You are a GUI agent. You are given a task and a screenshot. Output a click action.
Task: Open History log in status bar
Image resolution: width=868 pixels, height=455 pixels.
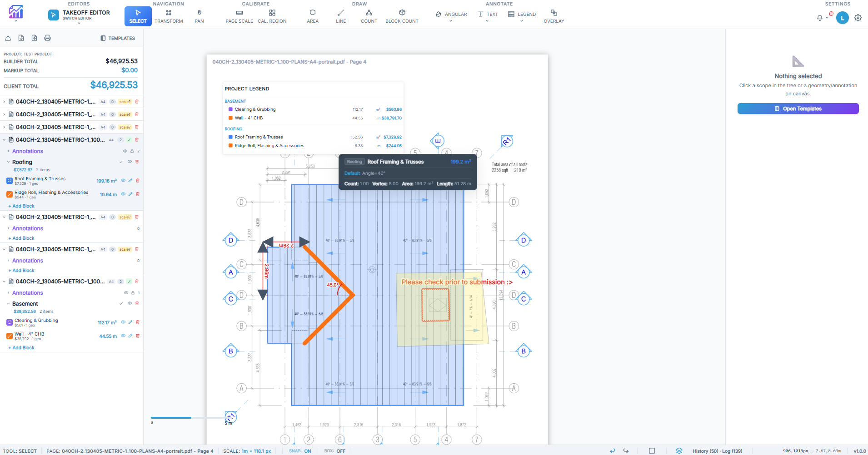[717, 451]
